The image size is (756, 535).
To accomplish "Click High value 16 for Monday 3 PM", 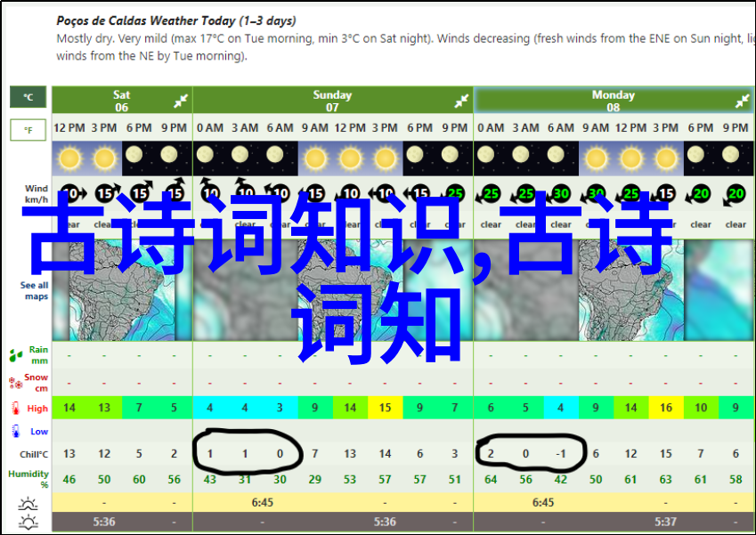I will [666, 408].
